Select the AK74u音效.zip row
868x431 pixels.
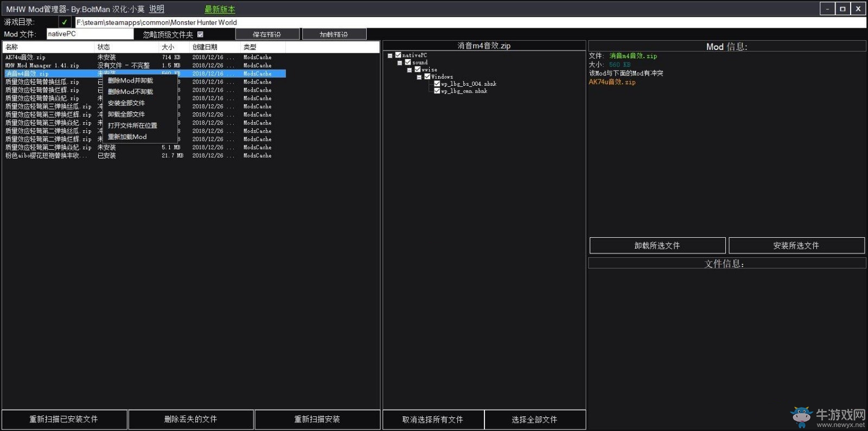tap(144, 57)
